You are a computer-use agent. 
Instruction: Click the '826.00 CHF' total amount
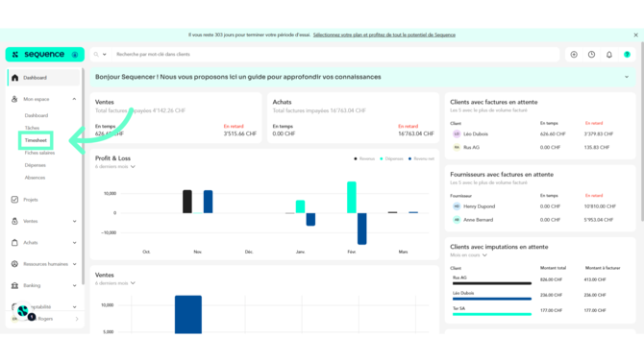551,279
